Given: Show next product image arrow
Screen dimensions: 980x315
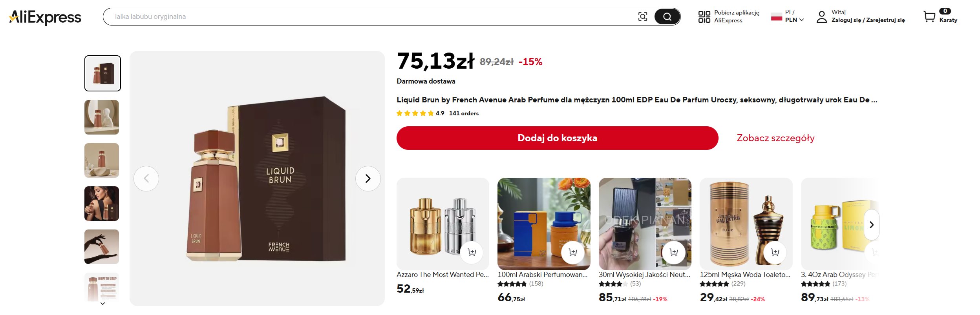Looking at the screenshot, I should click(368, 179).
